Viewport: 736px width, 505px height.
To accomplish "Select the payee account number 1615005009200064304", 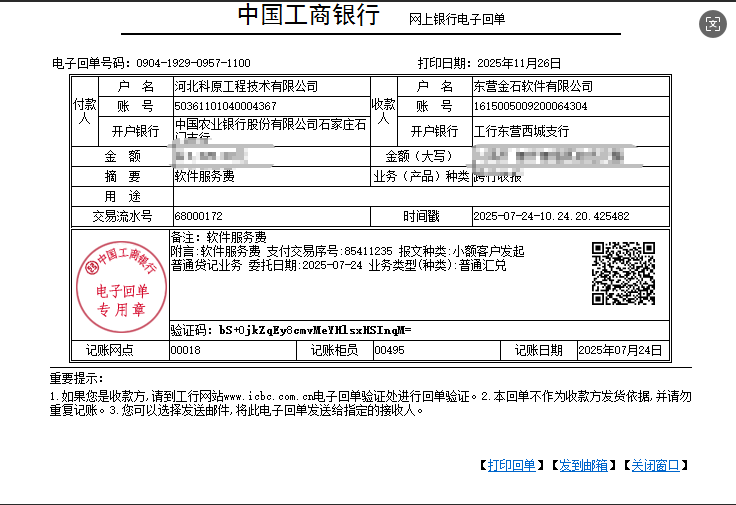I will 530,106.
